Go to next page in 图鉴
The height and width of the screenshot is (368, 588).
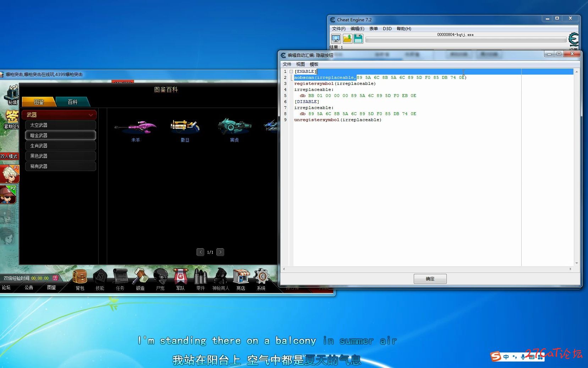click(220, 252)
